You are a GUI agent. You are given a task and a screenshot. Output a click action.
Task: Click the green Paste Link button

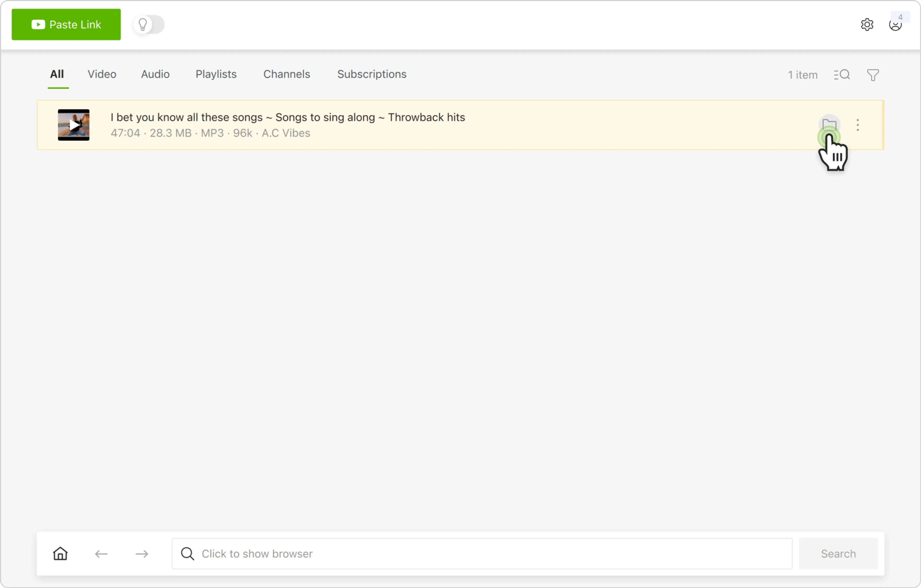pos(66,24)
